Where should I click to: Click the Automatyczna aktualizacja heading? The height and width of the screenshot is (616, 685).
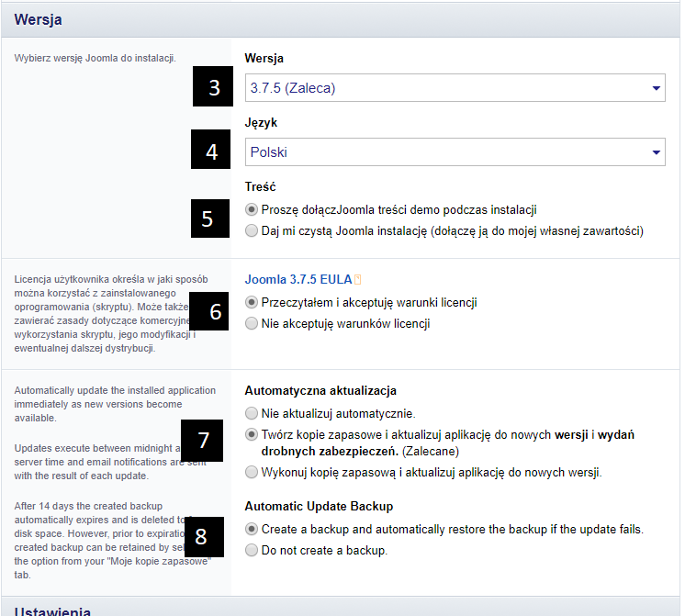click(320, 390)
